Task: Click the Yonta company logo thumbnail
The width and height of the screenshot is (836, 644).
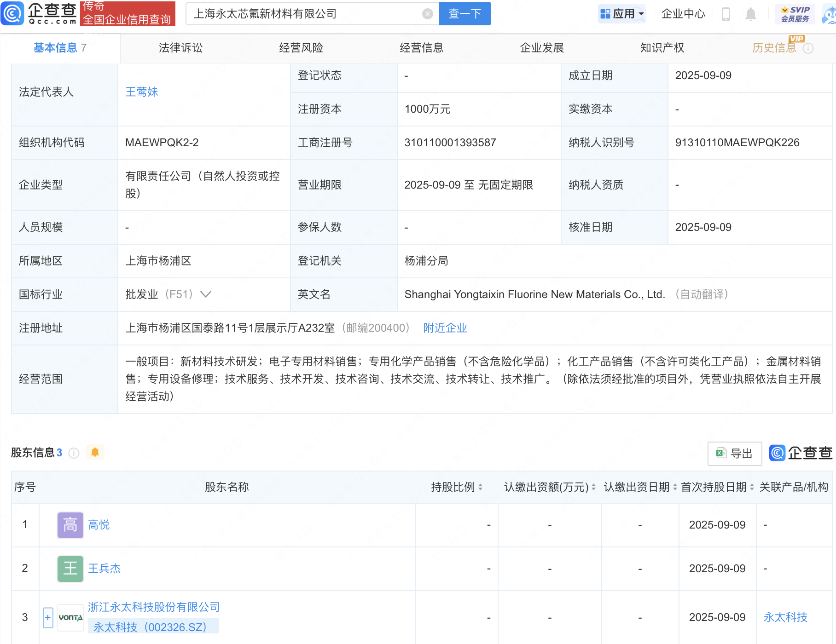Action: point(70,617)
